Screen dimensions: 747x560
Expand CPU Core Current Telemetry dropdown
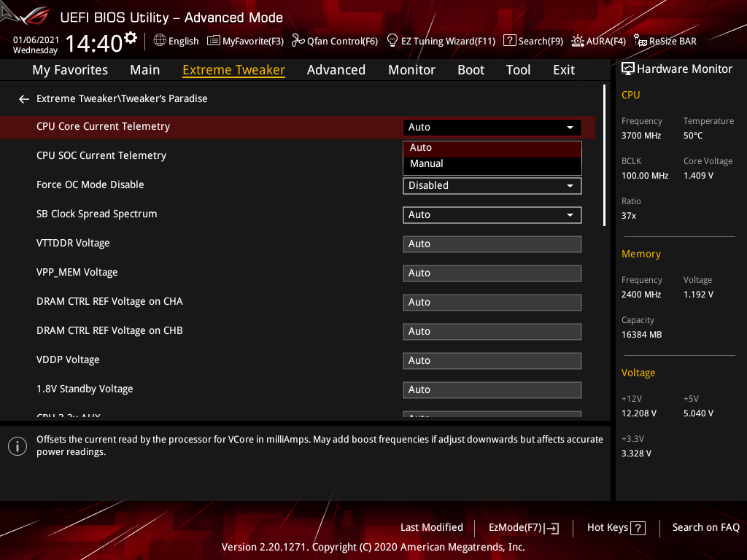[x=492, y=127]
